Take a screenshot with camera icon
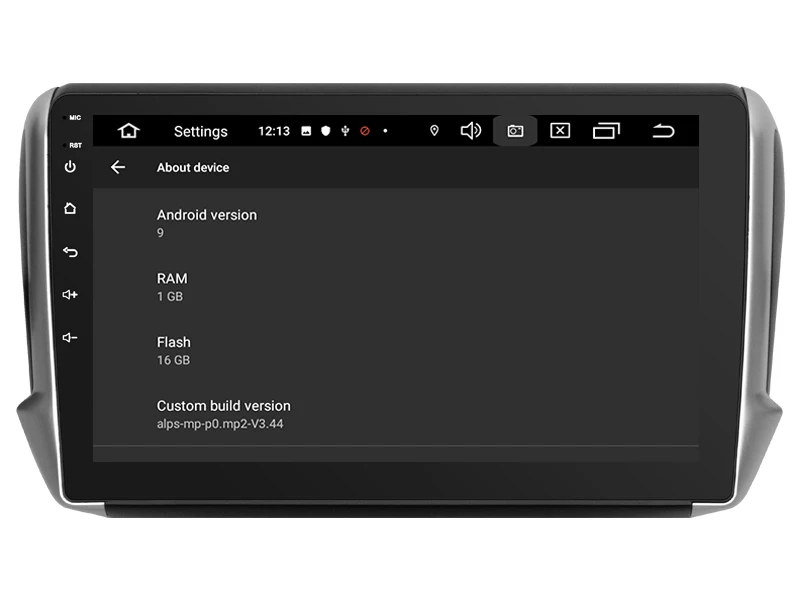This screenshot has width=800, height=600. (515, 131)
